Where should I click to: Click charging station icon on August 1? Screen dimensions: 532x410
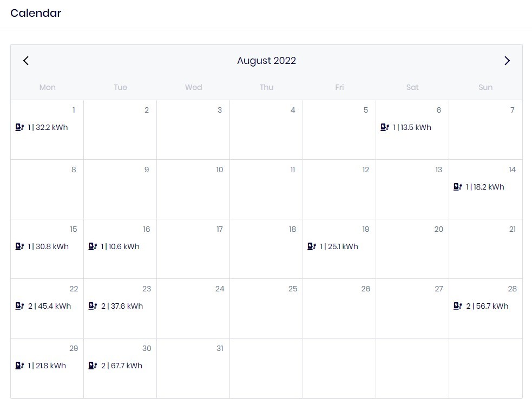coord(19,127)
